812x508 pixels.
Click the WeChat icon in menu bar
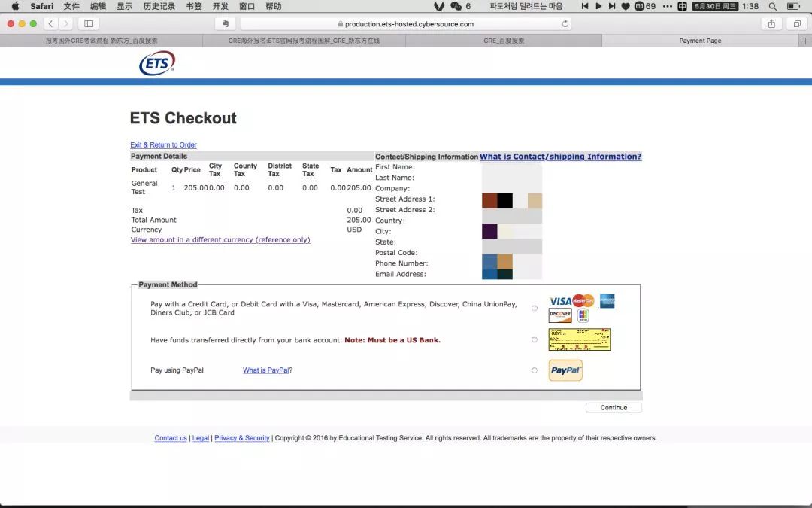pos(456,6)
